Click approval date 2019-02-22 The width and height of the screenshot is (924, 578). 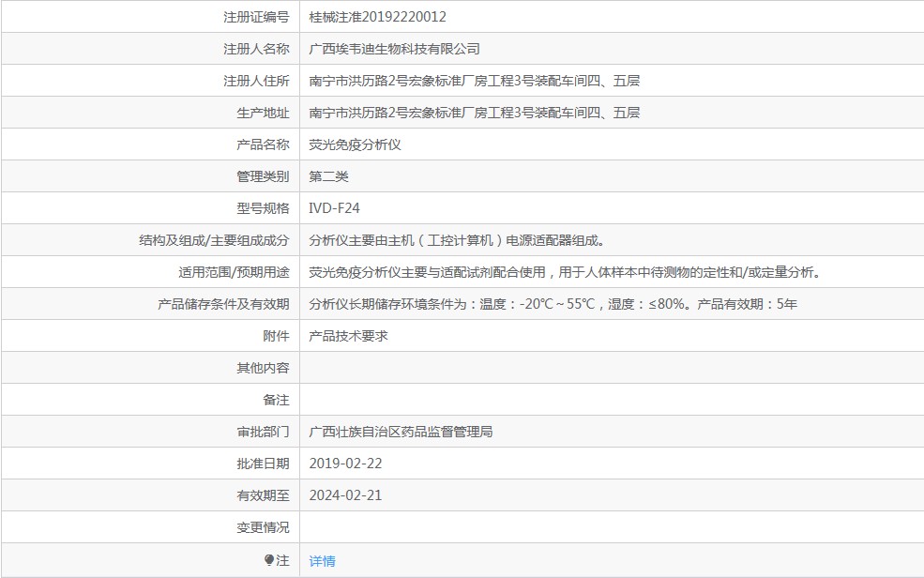[x=345, y=464]
